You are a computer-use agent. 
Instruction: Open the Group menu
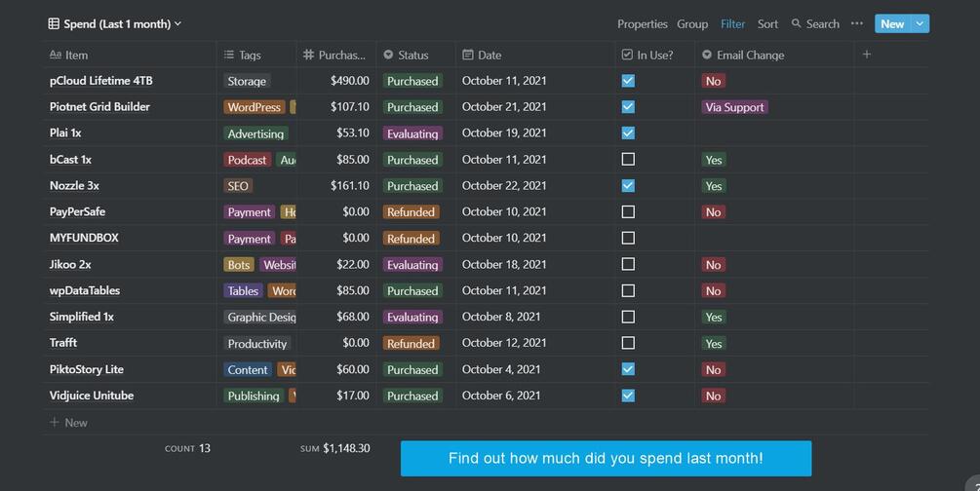[x=692, y=23]
